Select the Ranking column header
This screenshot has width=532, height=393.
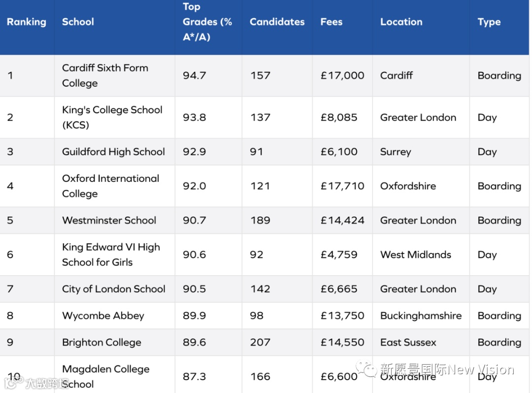click(27, 22)
